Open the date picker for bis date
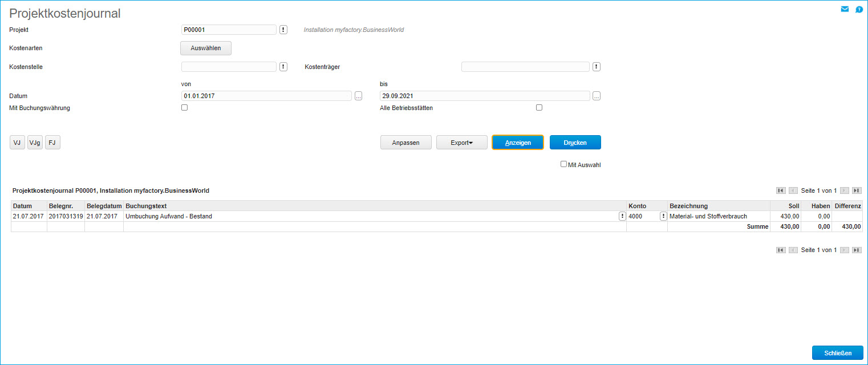868x365 pixels. click(596, 96)
